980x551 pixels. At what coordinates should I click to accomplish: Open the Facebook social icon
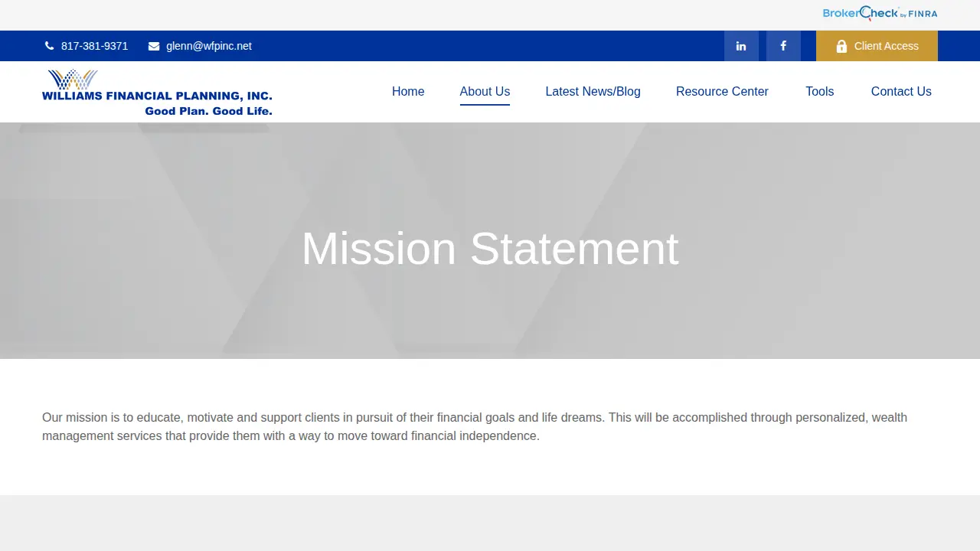(x=783, y=46)
